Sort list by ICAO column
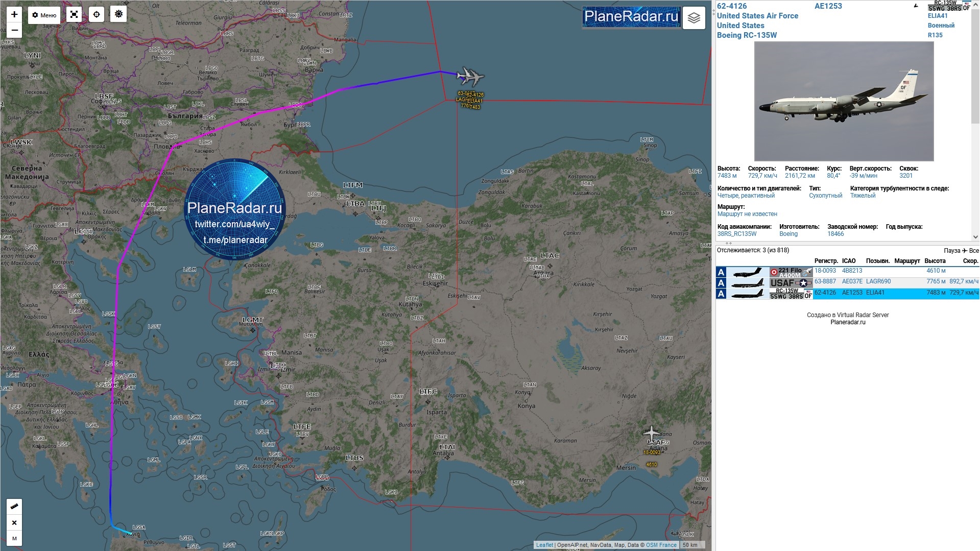 849,261
